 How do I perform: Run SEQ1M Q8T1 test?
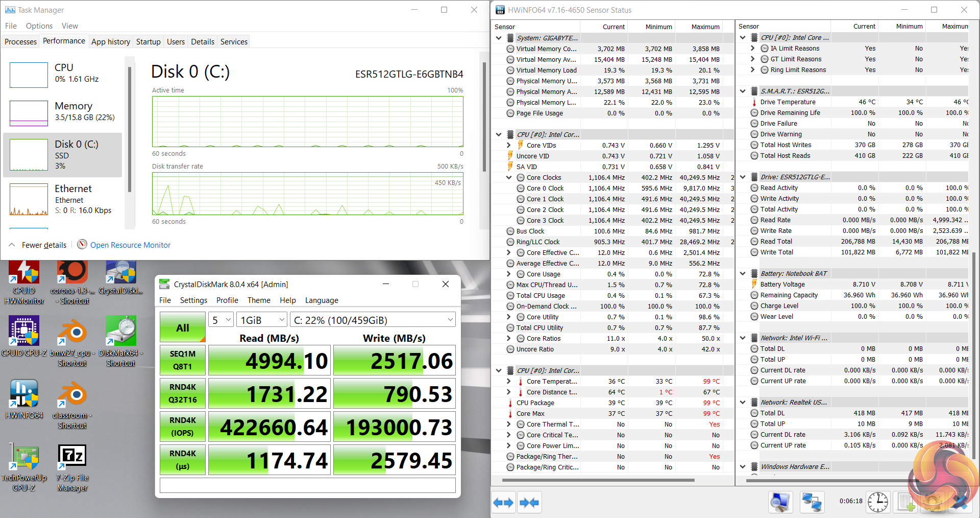pos(183,360)
